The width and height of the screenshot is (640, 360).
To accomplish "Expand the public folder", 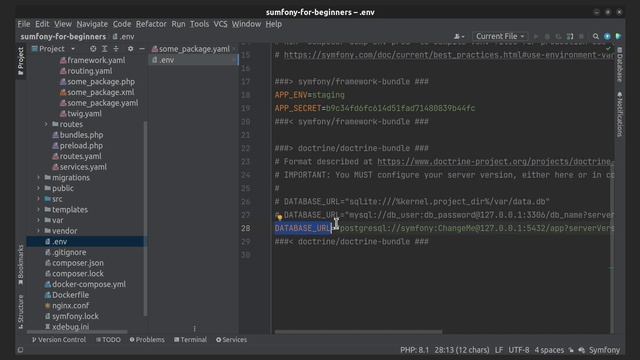I will click(39, 188).
